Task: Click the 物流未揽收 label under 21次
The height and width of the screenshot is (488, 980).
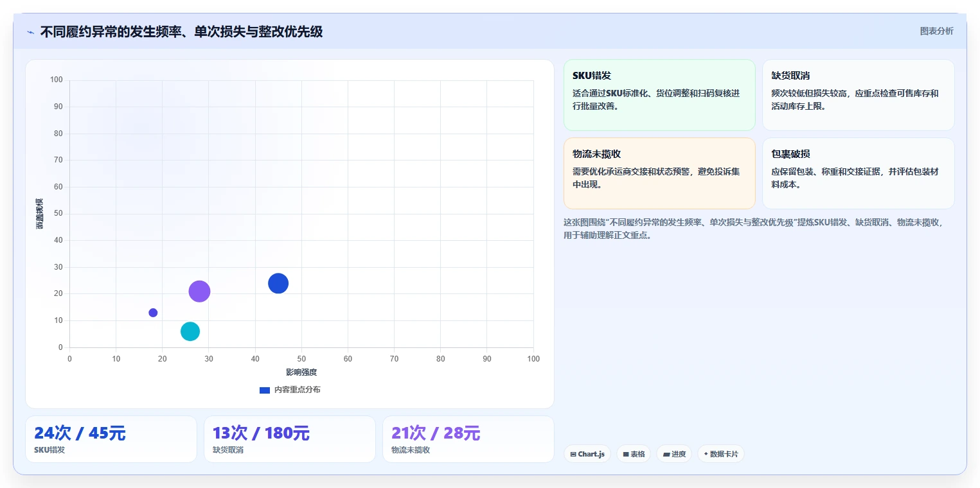Action: pyautogui.click(x=411, y=450)
